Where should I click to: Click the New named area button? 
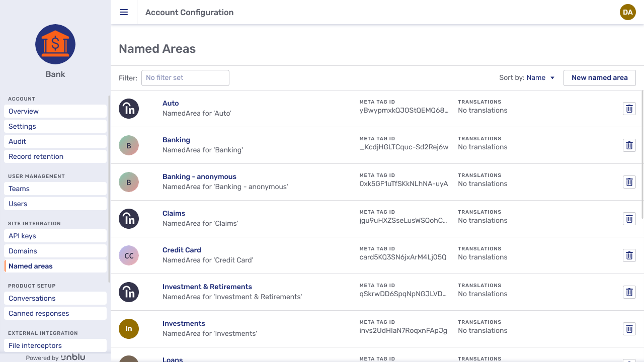point(599,78)
